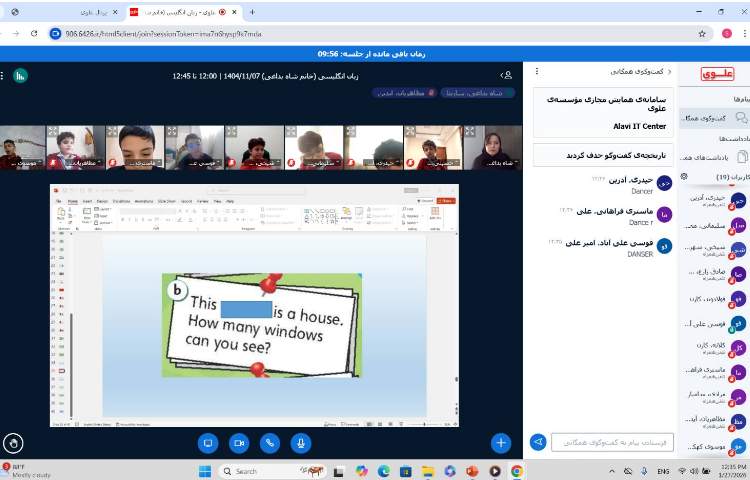Click the connection status bars icon
Screen dimensions: 750x480
[x=20, y=76]
